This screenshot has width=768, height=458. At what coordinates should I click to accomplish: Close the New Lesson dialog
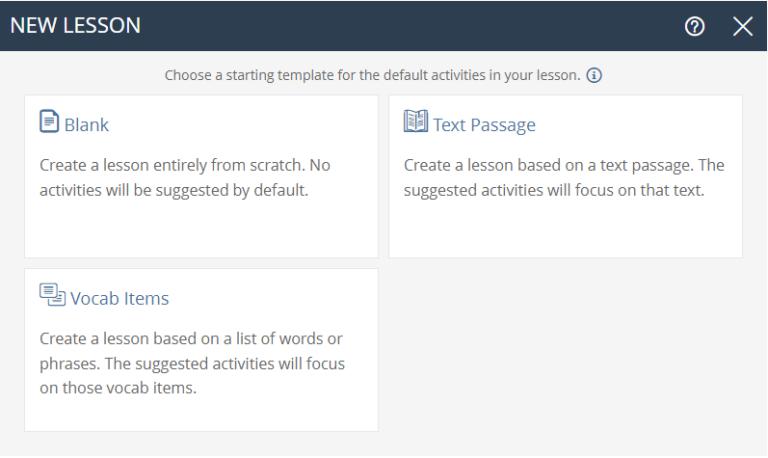[x=742, y=26]
